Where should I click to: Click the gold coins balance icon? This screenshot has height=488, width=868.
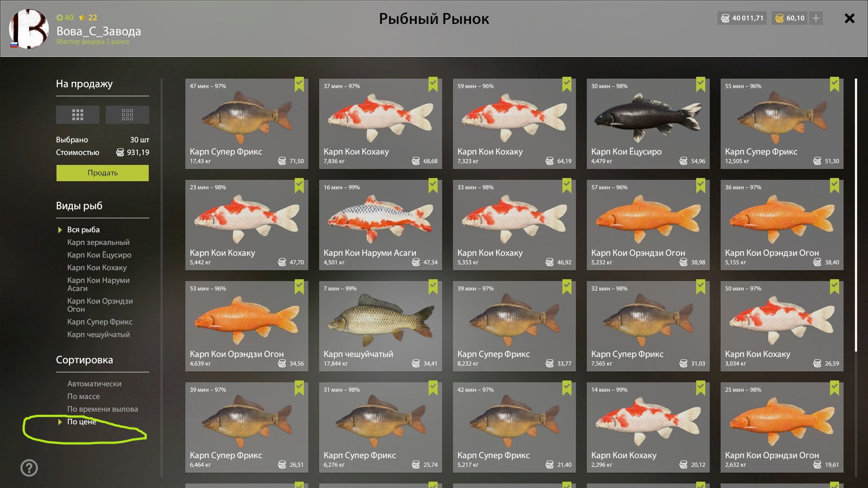779,18
